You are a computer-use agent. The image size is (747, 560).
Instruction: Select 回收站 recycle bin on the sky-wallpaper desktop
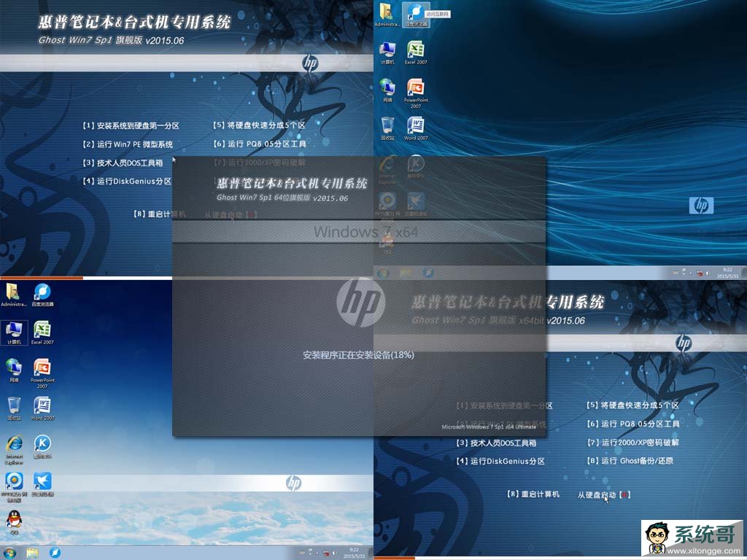click(x=14, y=408)
